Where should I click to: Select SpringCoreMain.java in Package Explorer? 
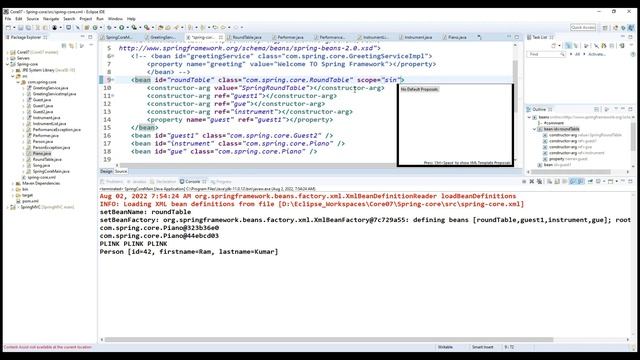[51, 171]
